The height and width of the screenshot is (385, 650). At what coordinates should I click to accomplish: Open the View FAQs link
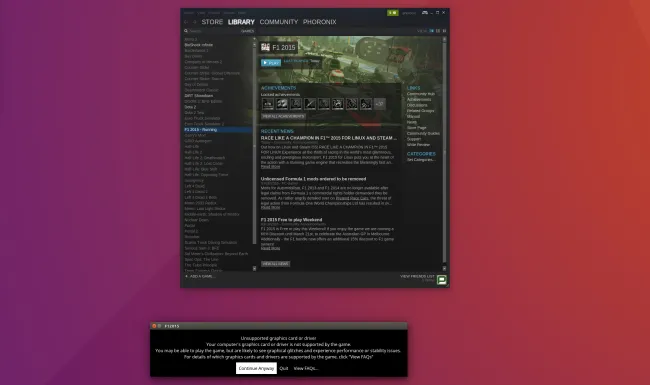pyautogui.click(x=306, y=368)
